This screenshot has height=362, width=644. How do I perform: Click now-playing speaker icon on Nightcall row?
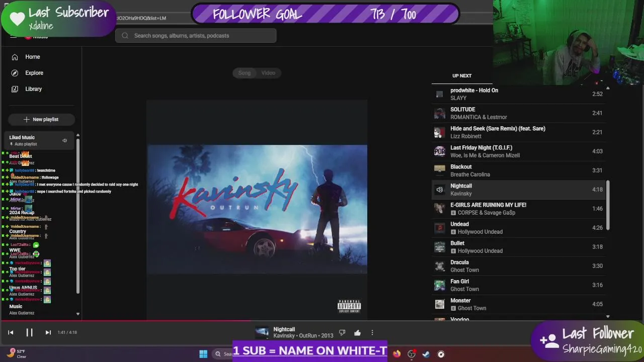(440, 190)
